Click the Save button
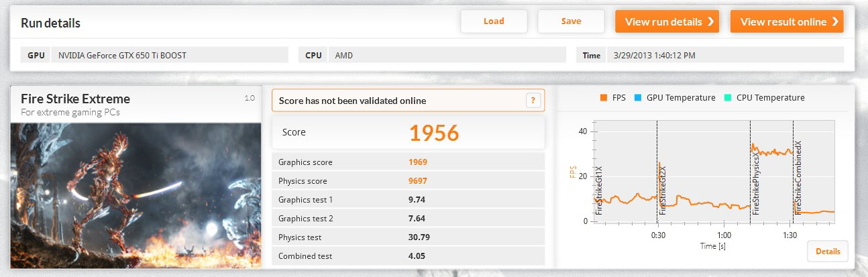868x277 pixels. click(x=571, y=21)
